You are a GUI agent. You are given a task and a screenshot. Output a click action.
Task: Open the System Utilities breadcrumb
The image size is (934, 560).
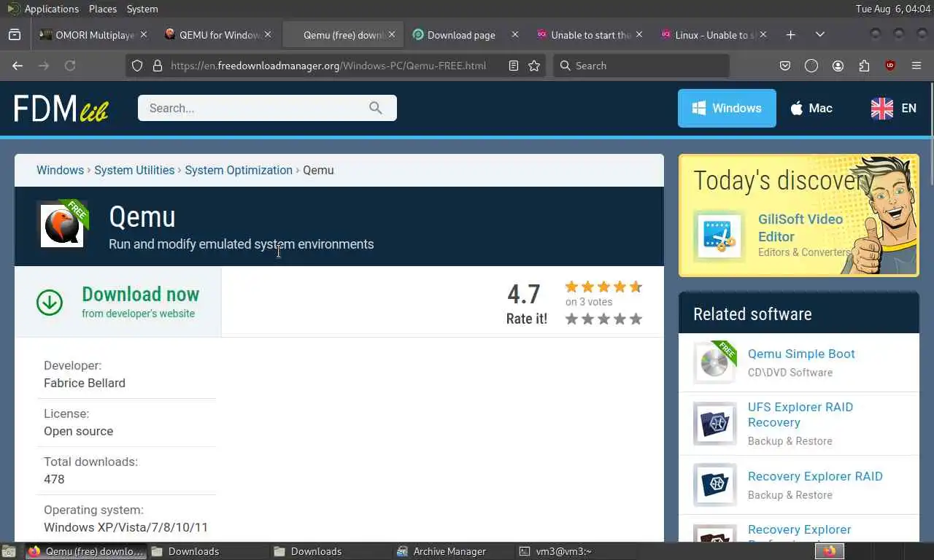134,170
